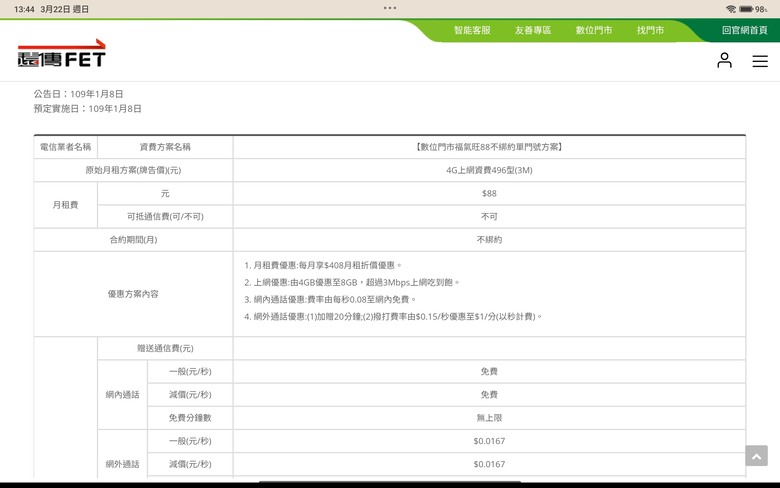780x488 pixels.
Task: Click the FET logo
Action: tap(62, 53)
